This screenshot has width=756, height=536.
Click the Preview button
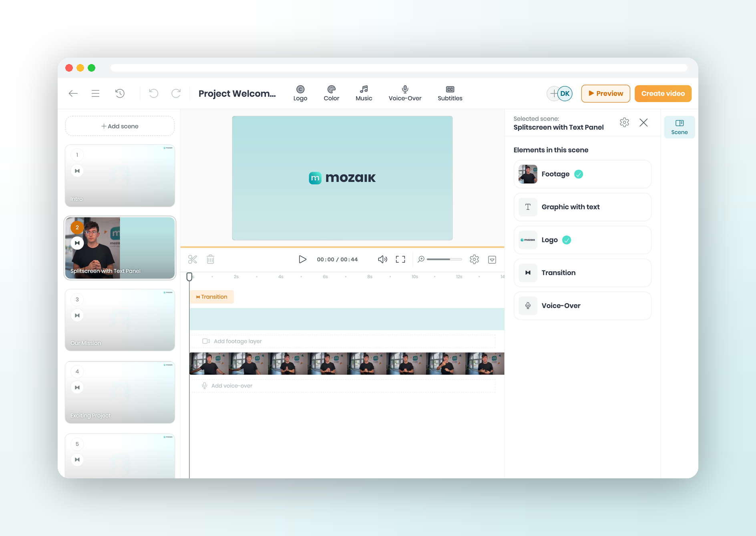pos(606,94)
